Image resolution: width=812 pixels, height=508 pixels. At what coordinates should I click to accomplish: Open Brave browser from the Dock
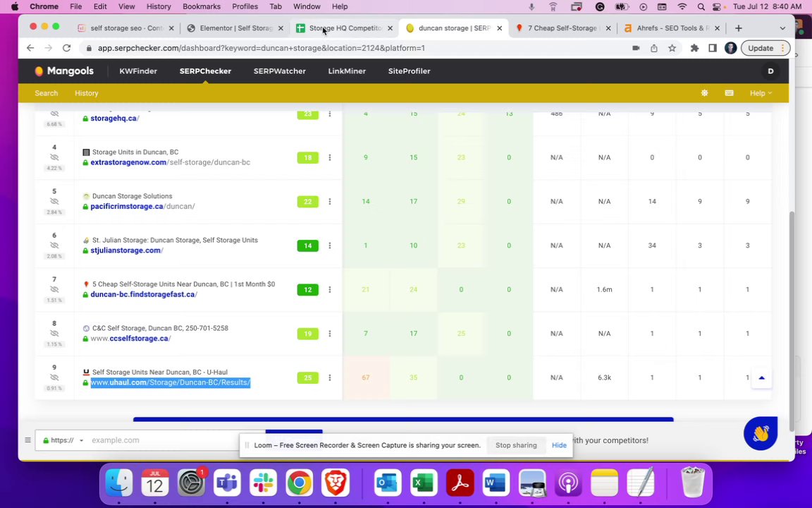(x=335, y=484)
